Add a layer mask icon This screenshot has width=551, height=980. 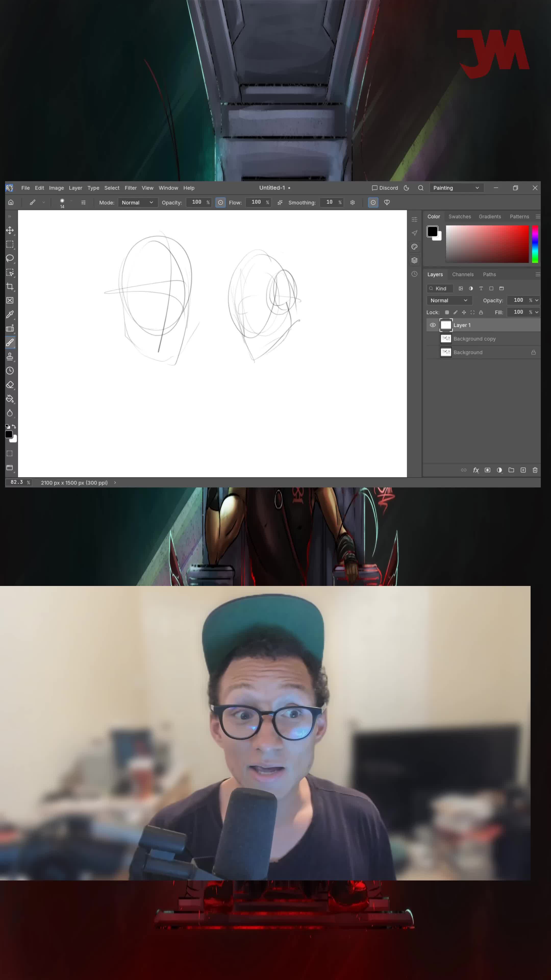point(487,470)
